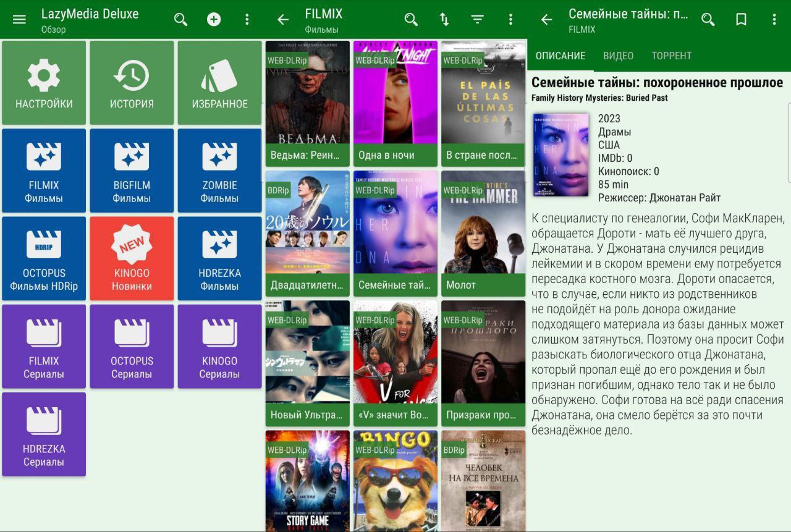Image resolution: width=791 pixels, height=532 pixels.
Task: Open the hamburger menu in LazyMedia Deluxe
Action: click(x=19, y=19)
